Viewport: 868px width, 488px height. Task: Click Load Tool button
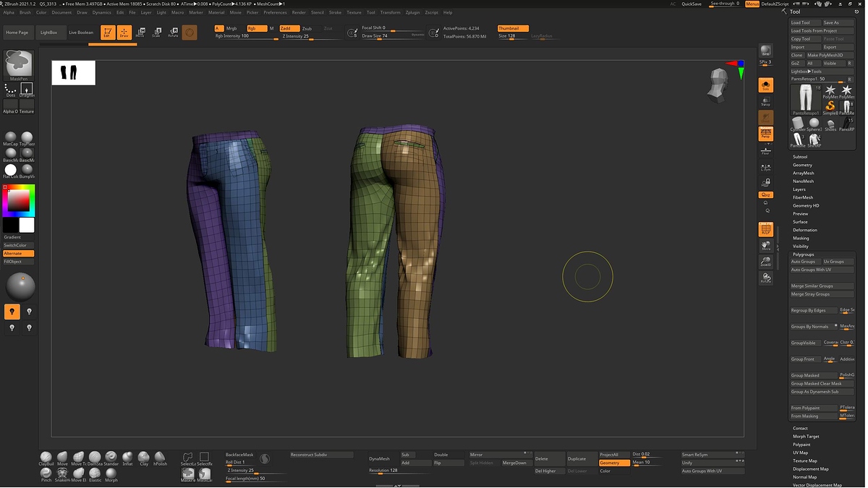(805, 22)
